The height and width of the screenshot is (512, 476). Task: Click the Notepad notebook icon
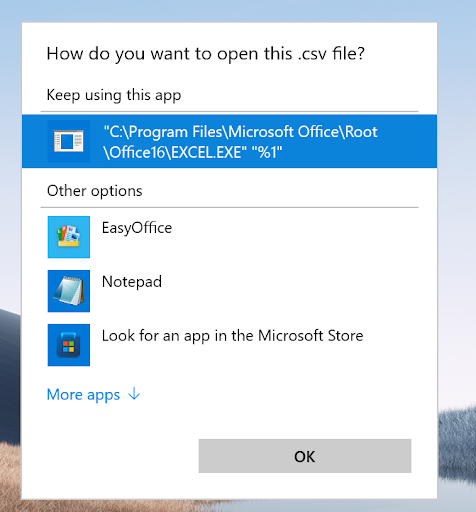pos(69,291)
